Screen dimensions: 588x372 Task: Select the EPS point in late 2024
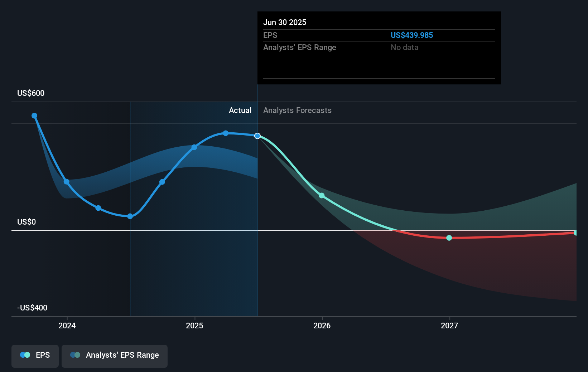pyautogui.click(x=162, y=182)
